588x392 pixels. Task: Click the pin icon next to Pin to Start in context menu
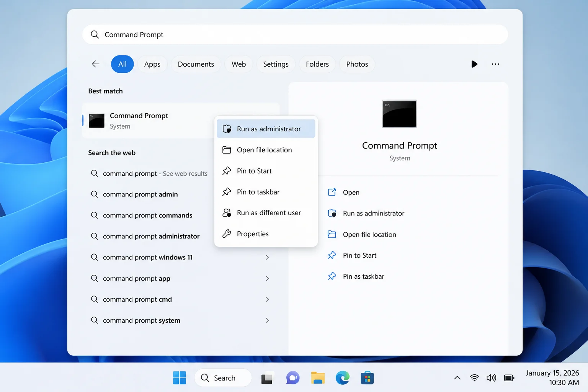point(227,171)
